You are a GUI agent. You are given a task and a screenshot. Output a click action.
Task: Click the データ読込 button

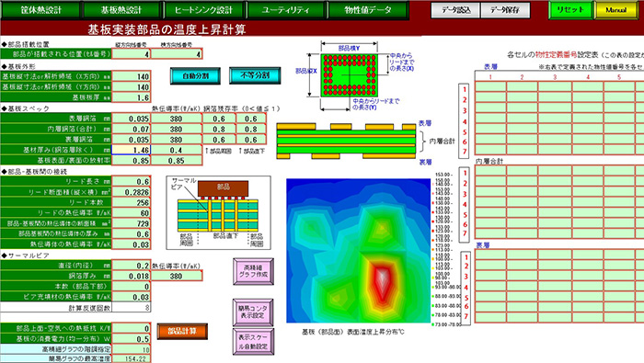click(456, 10)
